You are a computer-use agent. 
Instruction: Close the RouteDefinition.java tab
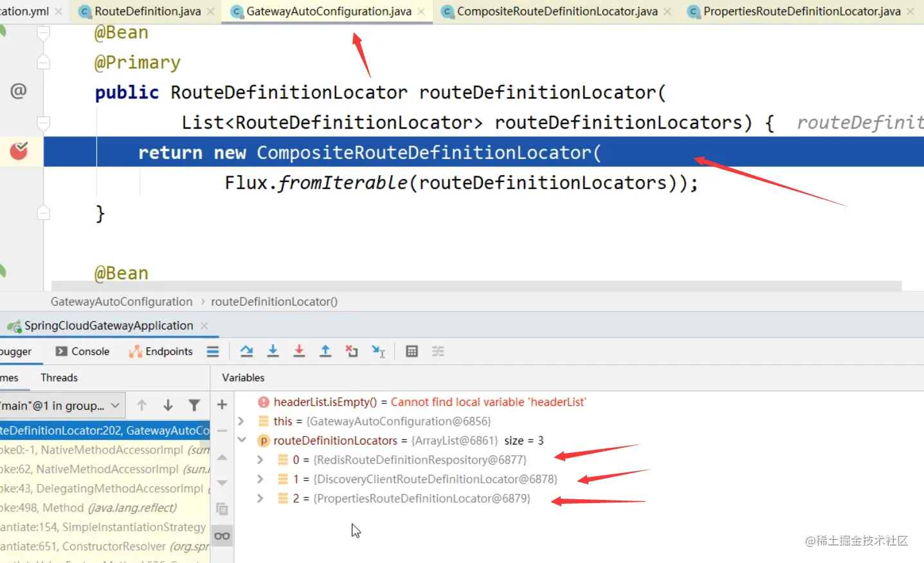coord(211,12)
